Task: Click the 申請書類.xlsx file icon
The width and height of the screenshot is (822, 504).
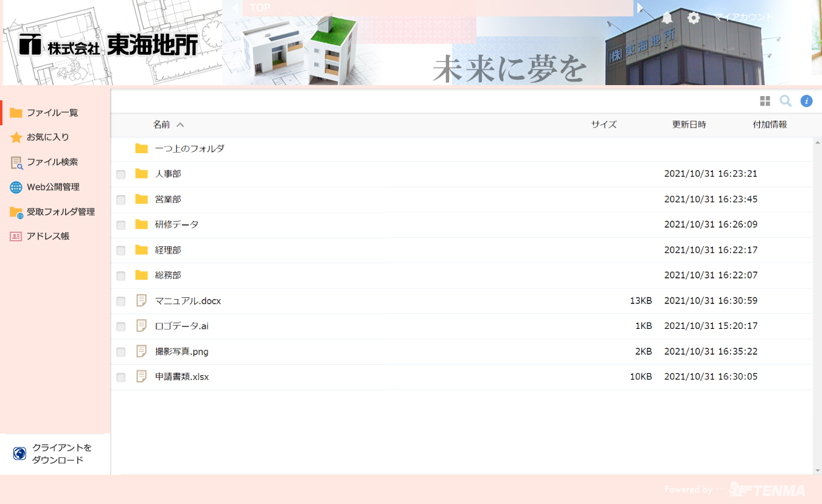Action: point(142,377)
